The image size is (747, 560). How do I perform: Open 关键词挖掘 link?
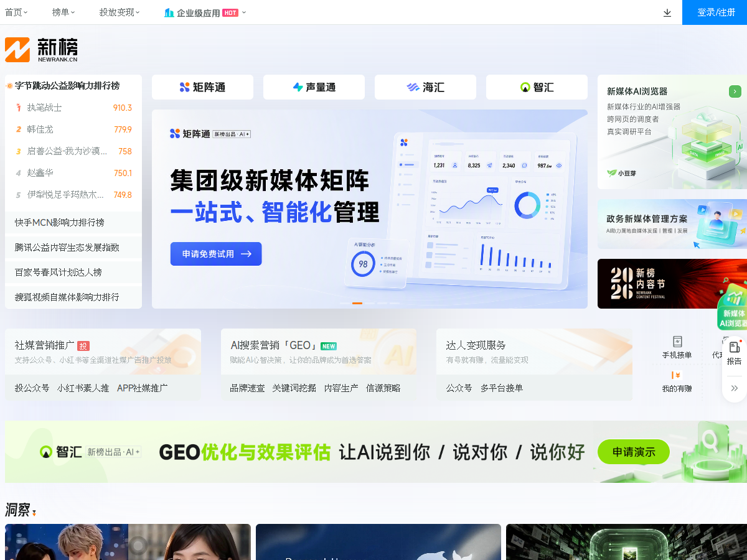click(294, 388)
